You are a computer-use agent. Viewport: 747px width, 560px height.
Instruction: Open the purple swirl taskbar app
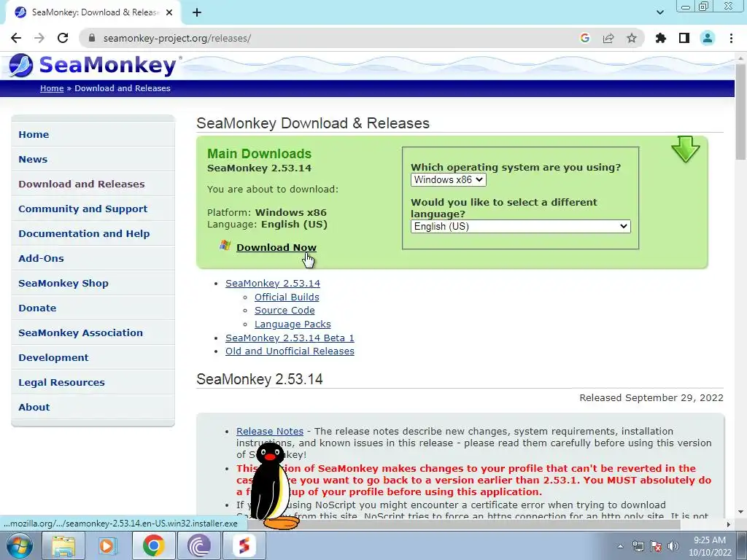tap(198, 545)
